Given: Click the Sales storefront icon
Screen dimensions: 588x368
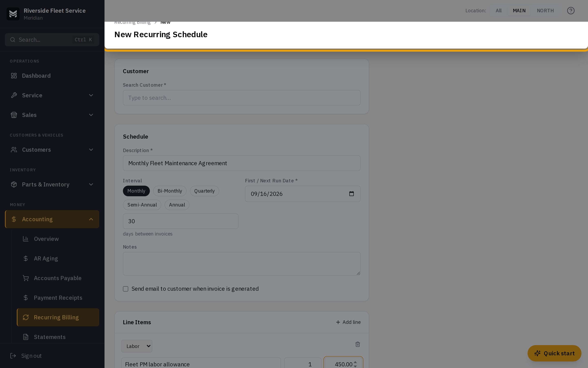Looking at the screenshot, I should tap(14, 115).
